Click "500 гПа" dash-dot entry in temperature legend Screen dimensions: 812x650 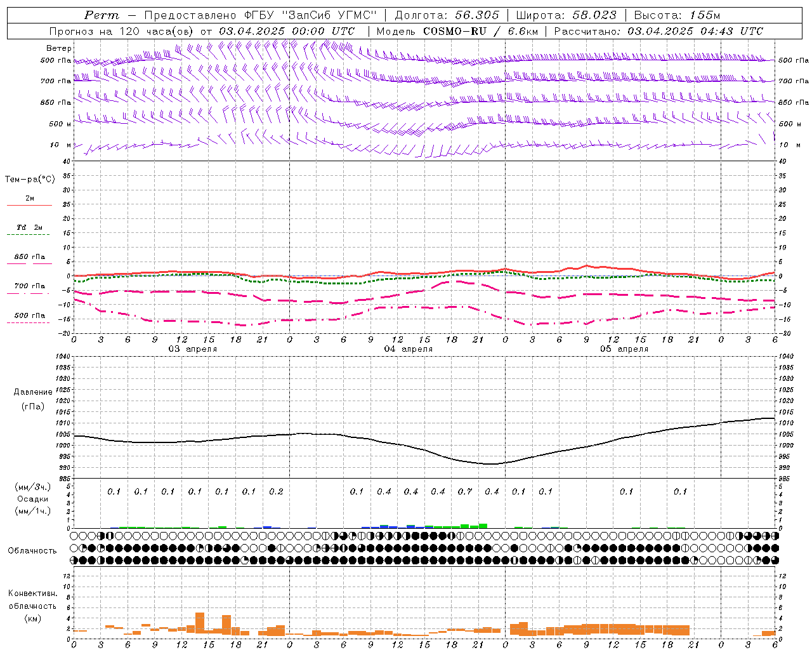point(29,315)
